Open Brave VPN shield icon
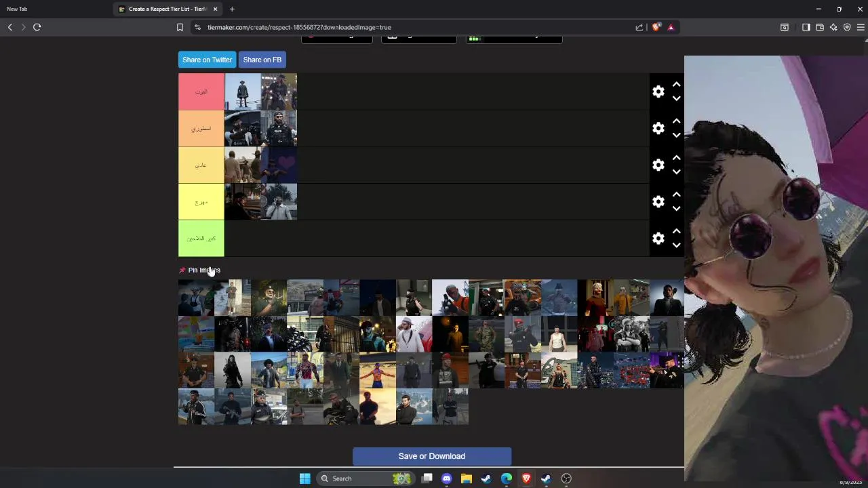Image resolution: width=868 pixels, height=488 pixels. tap(847, 27)
